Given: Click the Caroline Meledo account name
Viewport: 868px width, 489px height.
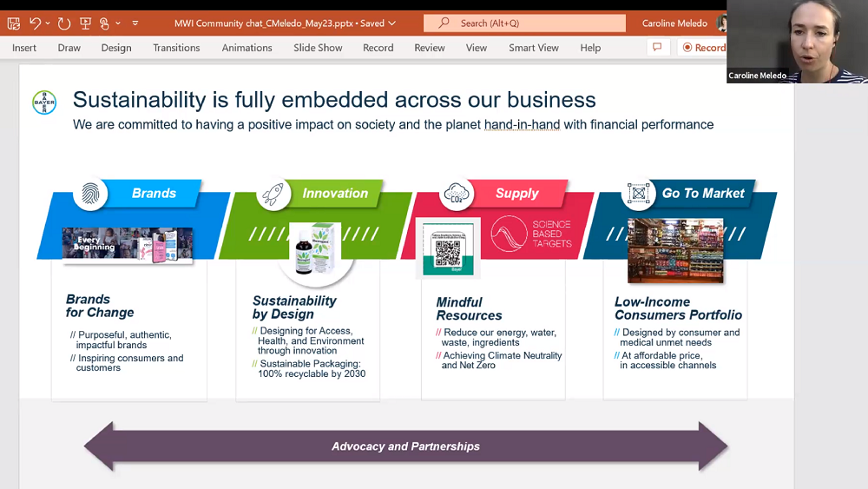Looking at the screenshot, I should (x=674, y=23).
